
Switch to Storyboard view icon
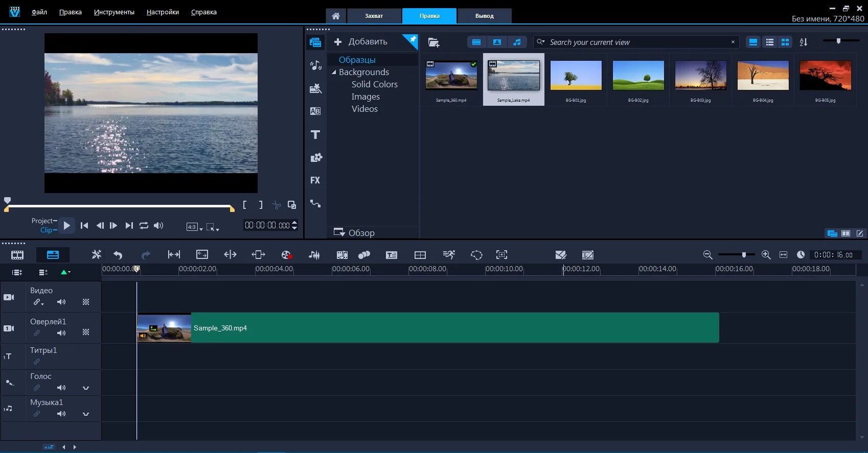coord(17,255)
